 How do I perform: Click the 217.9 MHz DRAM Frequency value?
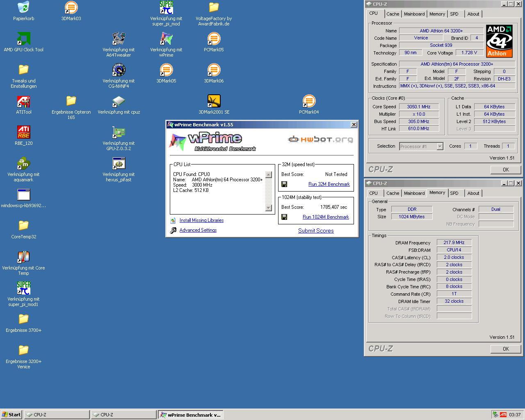click(x=454, y=242)
